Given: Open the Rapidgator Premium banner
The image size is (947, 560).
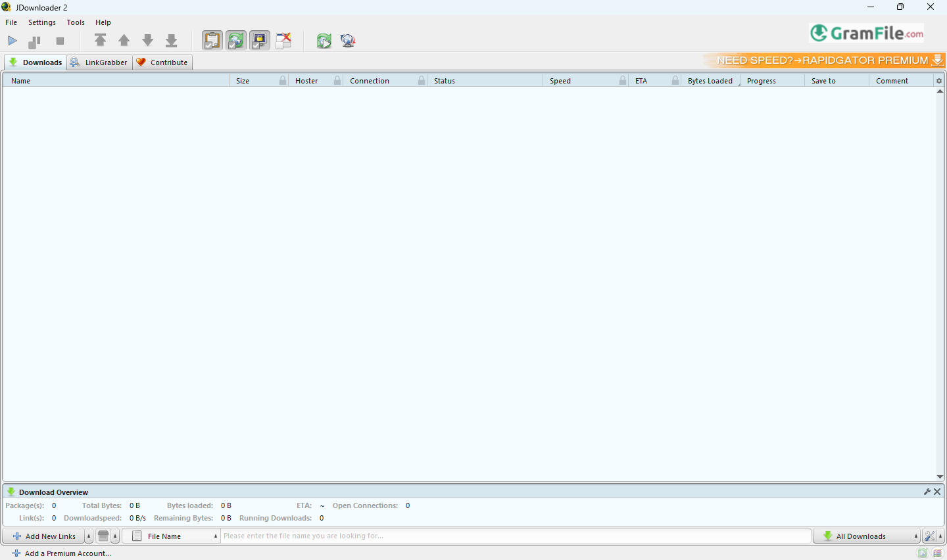Looking at the screenshot, I should pyautogui.click(x=823, y=60).
